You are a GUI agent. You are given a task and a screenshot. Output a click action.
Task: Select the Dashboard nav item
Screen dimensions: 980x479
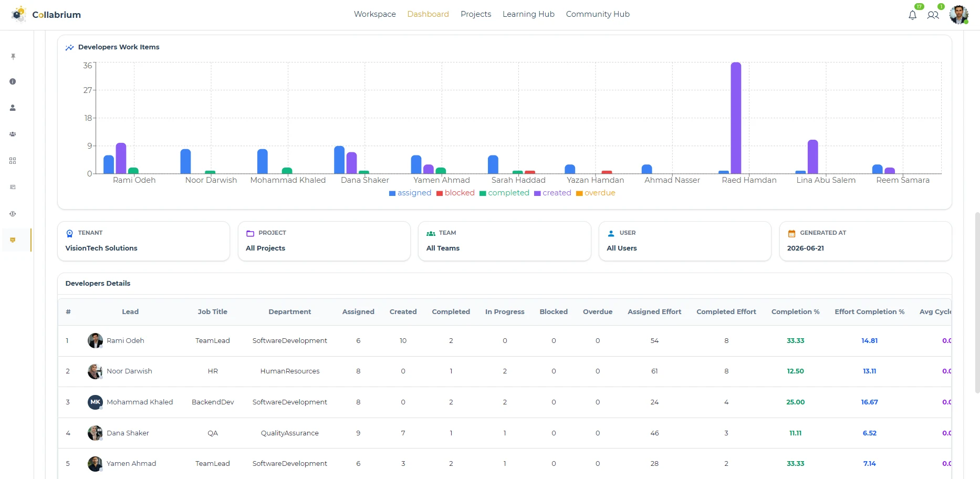coord(428,14)
